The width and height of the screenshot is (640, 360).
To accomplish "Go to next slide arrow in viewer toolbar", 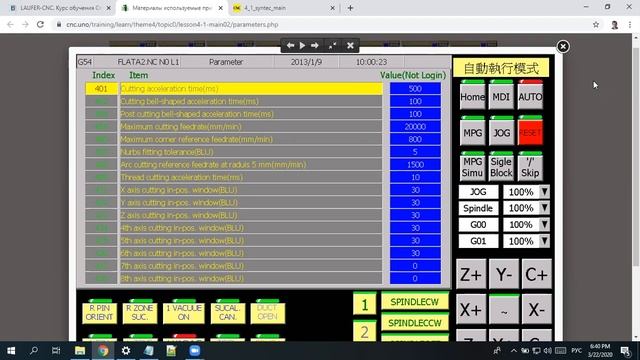I will pos(315,45).
